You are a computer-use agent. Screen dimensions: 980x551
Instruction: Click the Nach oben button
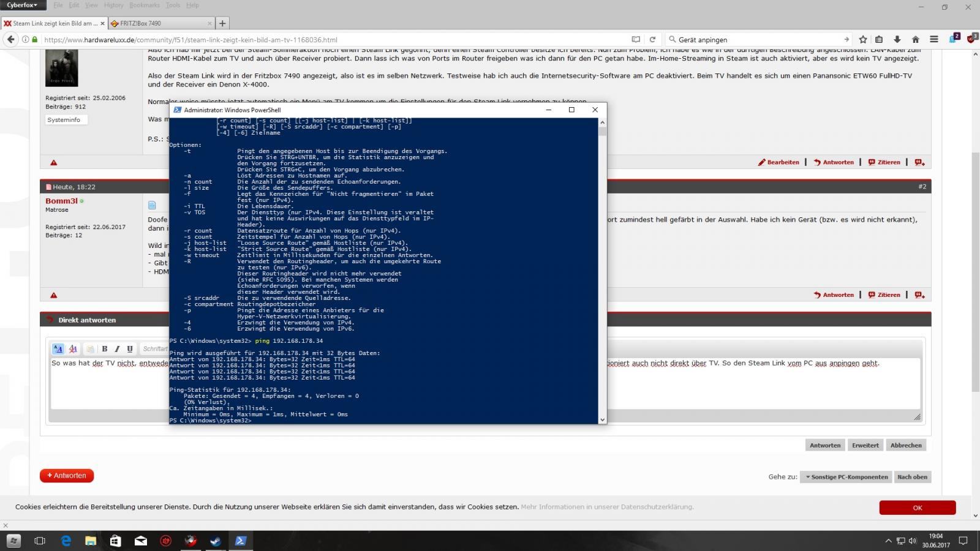(912, 477)
